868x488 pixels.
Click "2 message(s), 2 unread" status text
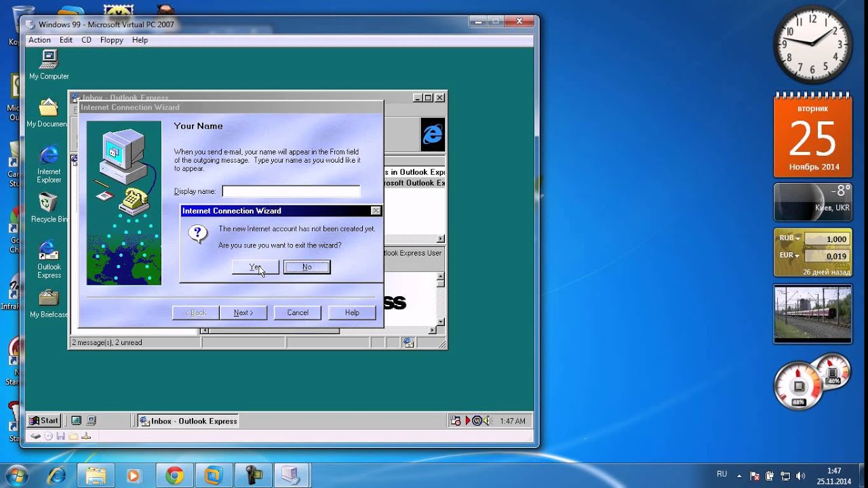click(x=107, y=343)
